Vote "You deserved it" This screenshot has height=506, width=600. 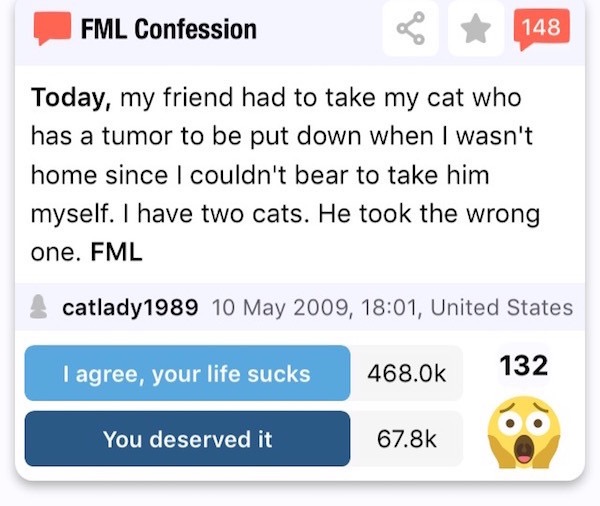coord(187,439)
